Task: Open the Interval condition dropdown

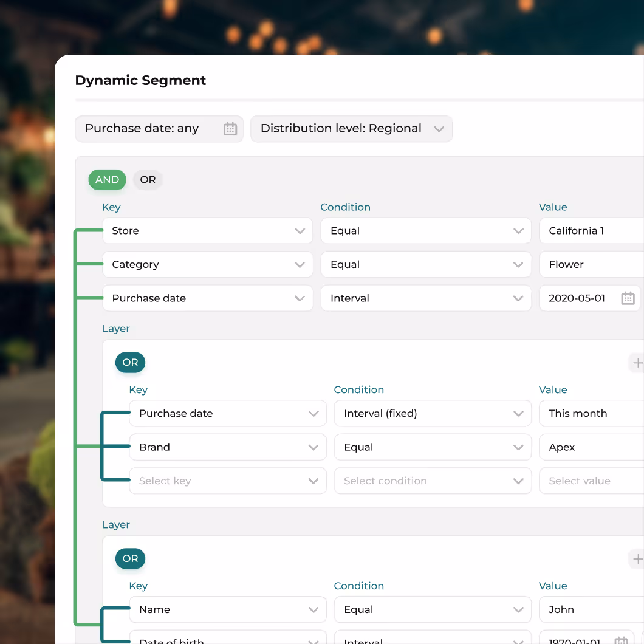Action: click(426, 298)
